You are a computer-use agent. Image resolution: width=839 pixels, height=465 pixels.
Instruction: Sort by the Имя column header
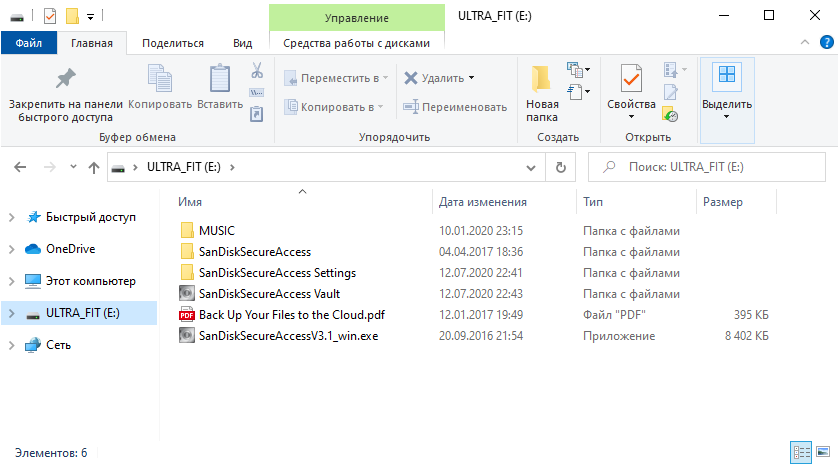tap(190, 202)
